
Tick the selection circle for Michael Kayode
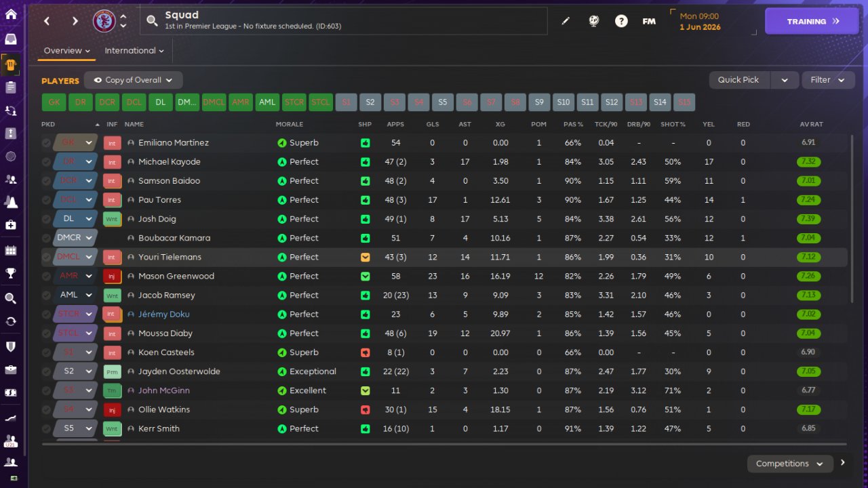pos(46,162)
